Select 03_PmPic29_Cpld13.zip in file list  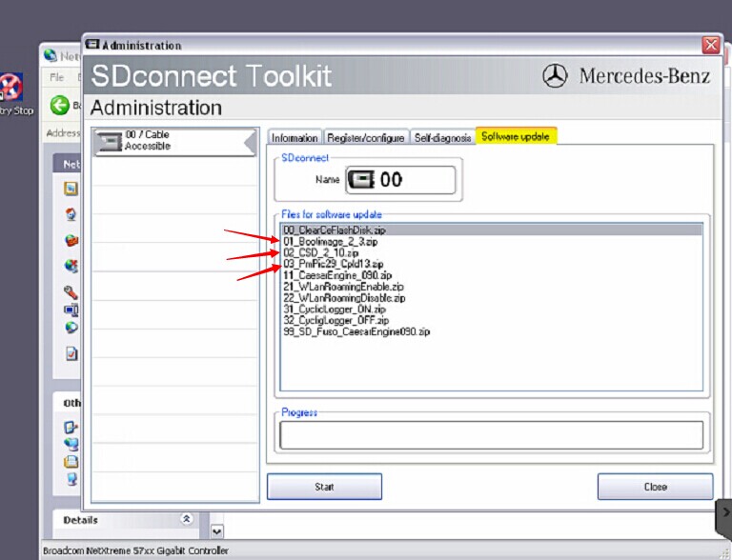[x=492, y=264]
